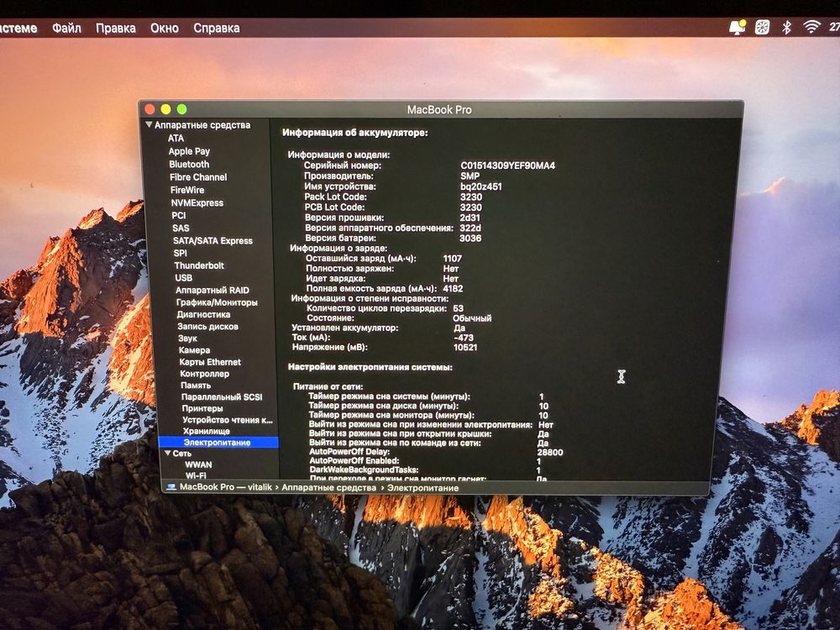This screenshot has width=840, height=630.
Task: Click the snowflake-style menu bar icon
Action: pyautogui.click(x=762, y=27)
